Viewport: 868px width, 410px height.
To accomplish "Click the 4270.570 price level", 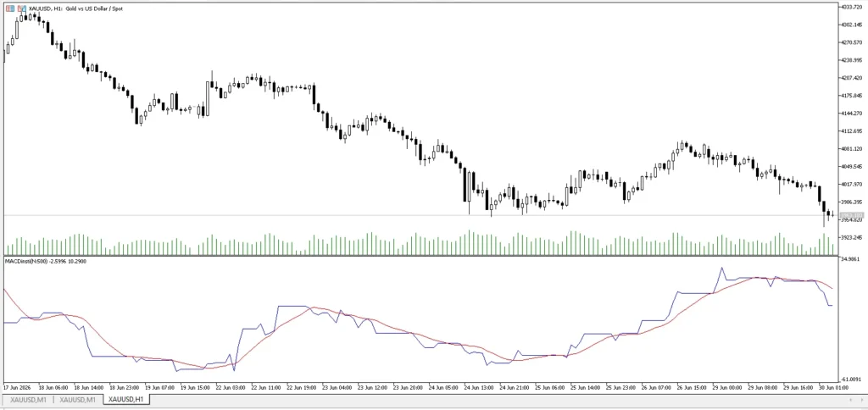I will (852, 42).
